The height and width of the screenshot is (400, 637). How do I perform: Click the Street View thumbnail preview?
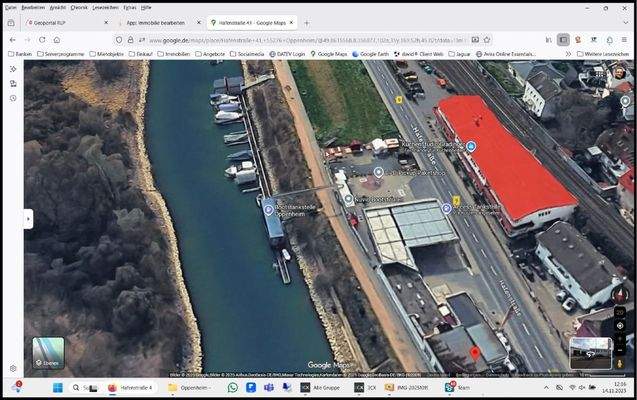coord(590,353)
